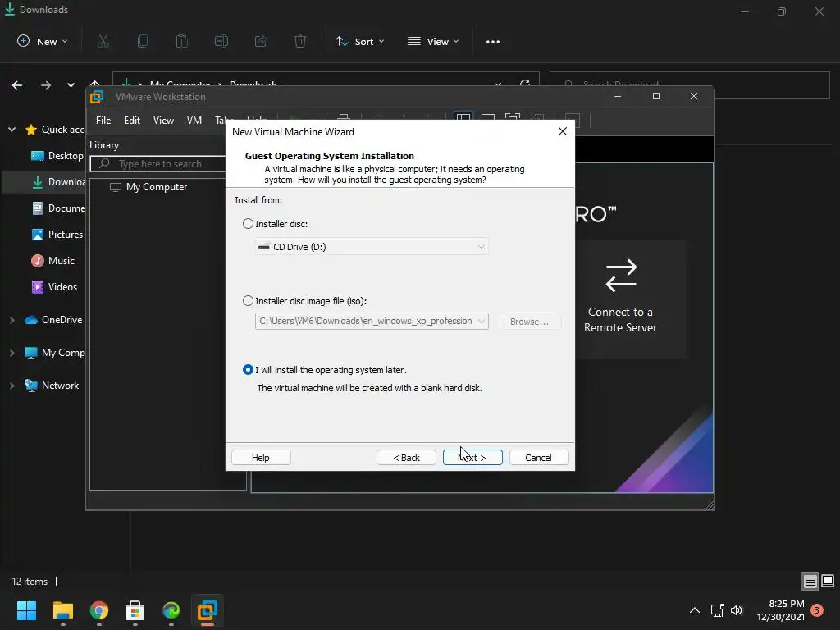Click Help in the wizard
840x630 pixels.
261,458
